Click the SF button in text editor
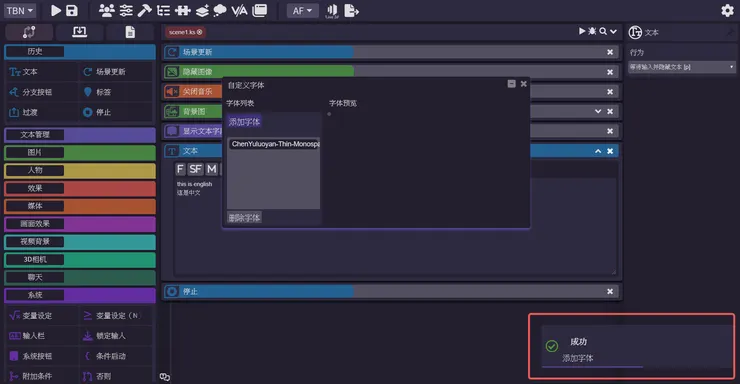Screen dimensions: 740x384 pyautogui.click(x=195, y=169)
